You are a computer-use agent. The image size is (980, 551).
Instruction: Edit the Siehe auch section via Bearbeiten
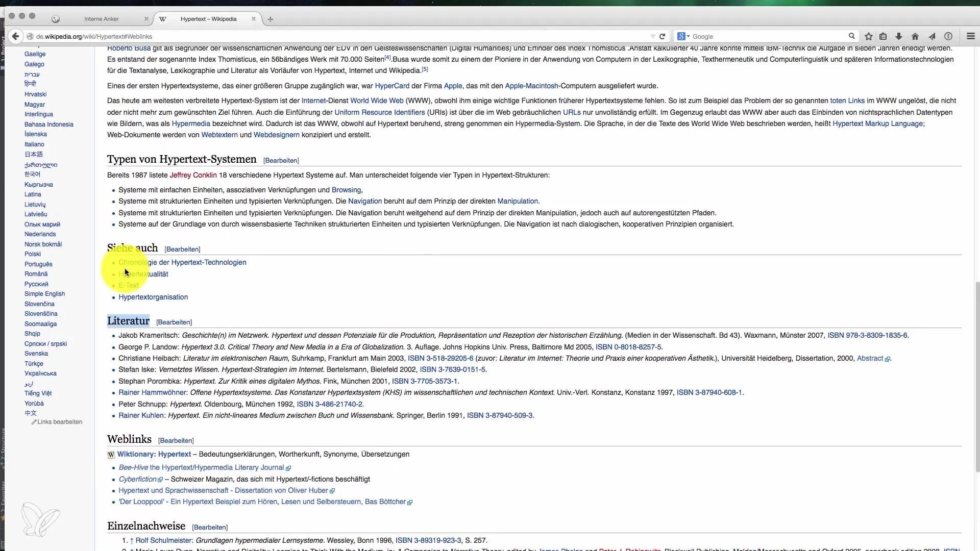(183, 249)
